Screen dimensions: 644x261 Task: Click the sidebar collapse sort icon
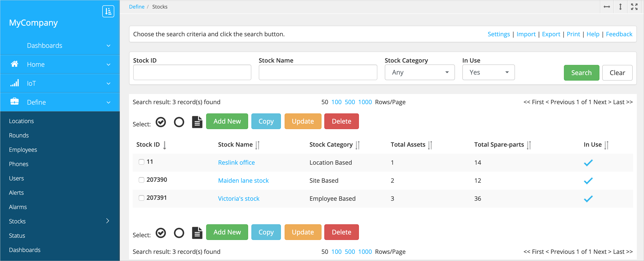pos(108,11)
